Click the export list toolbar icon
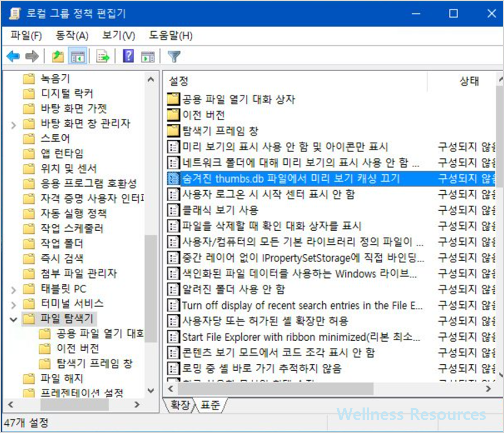The width and height of the screenshot is (504, 433). click(103, 57)
